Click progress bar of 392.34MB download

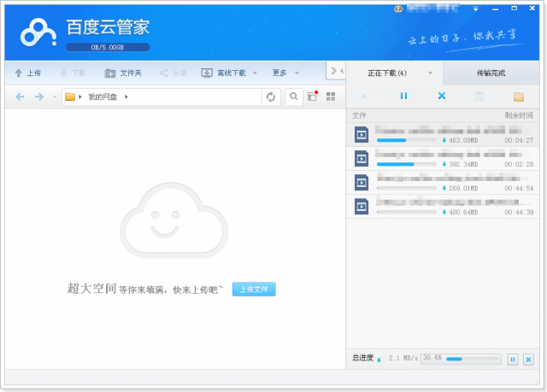pos(407,164)
